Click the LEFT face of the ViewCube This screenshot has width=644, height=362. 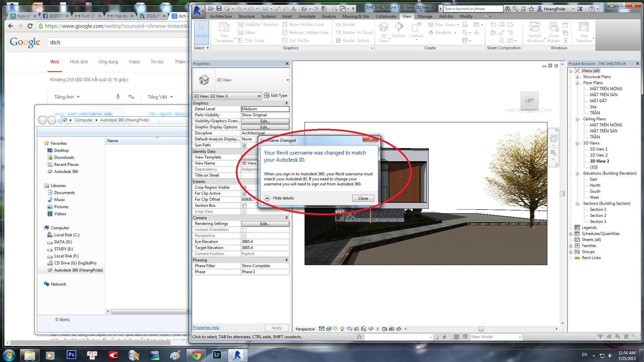tap(529, 101)
